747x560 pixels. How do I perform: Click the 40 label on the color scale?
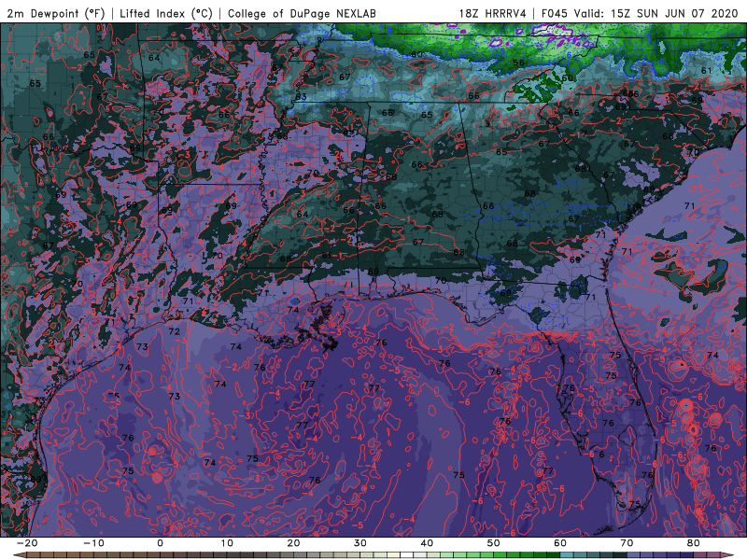427,543
